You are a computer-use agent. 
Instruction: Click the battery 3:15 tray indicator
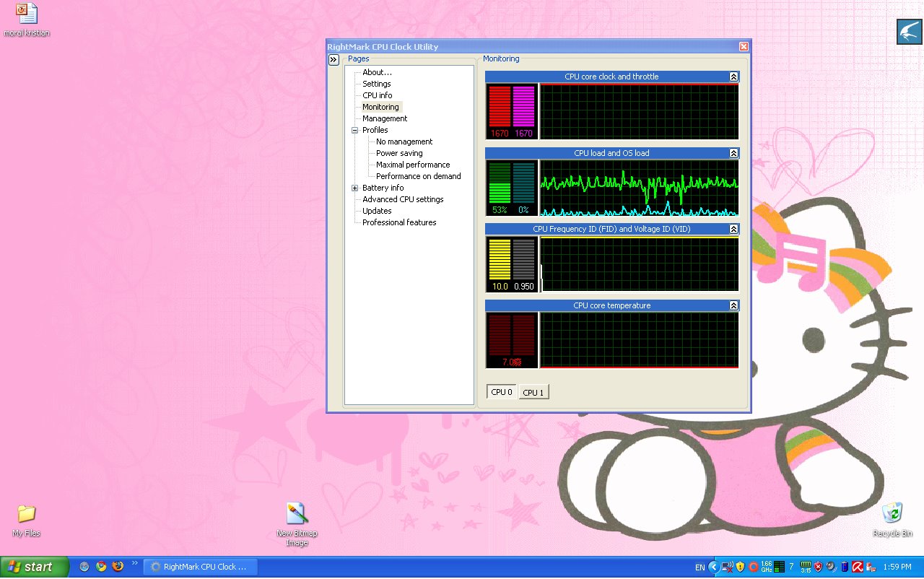coord(806,567)
